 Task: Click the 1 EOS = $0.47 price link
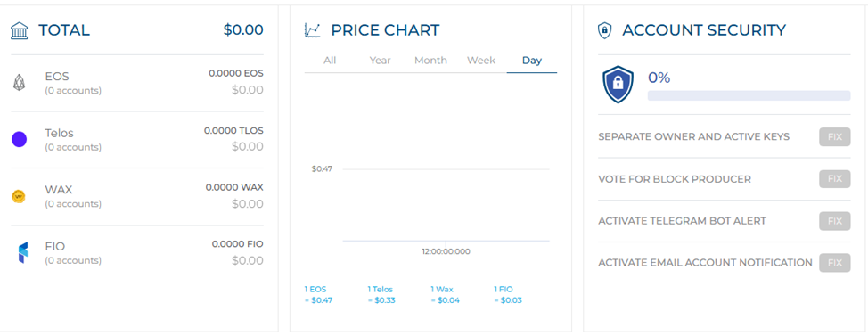319,294
